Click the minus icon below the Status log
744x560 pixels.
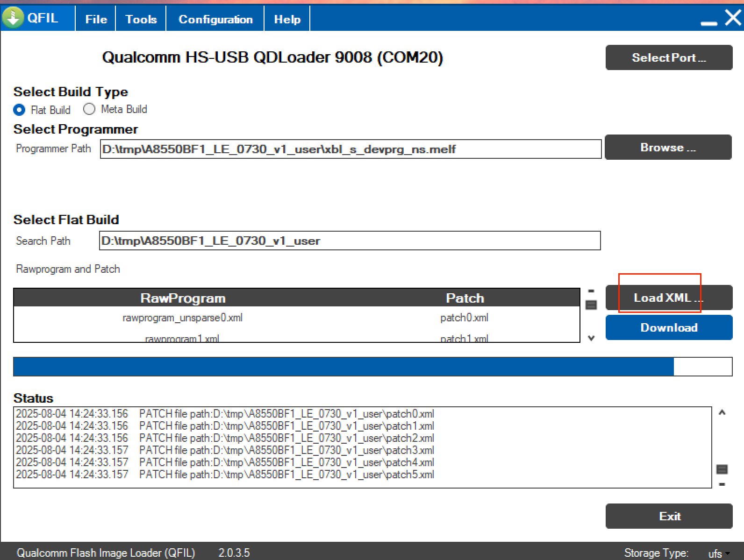tap(722, 484)
